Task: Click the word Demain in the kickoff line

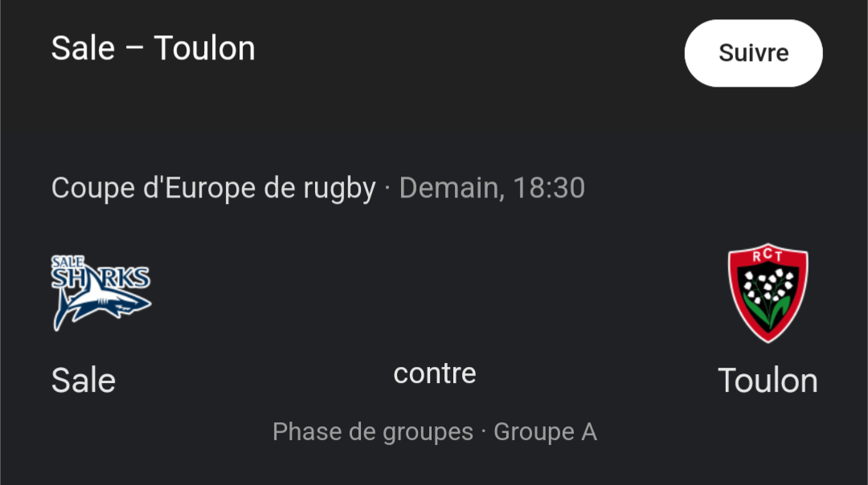Action: coord(448,188)
